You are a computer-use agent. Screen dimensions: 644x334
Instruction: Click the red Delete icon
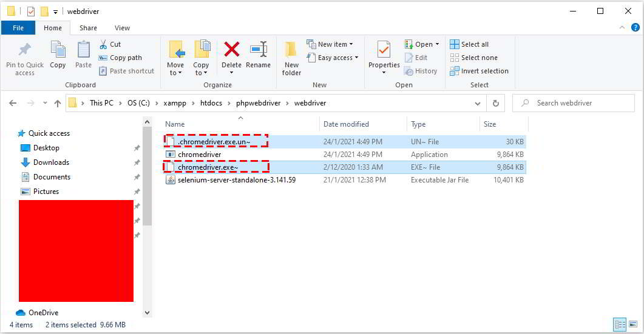(232, 50)
